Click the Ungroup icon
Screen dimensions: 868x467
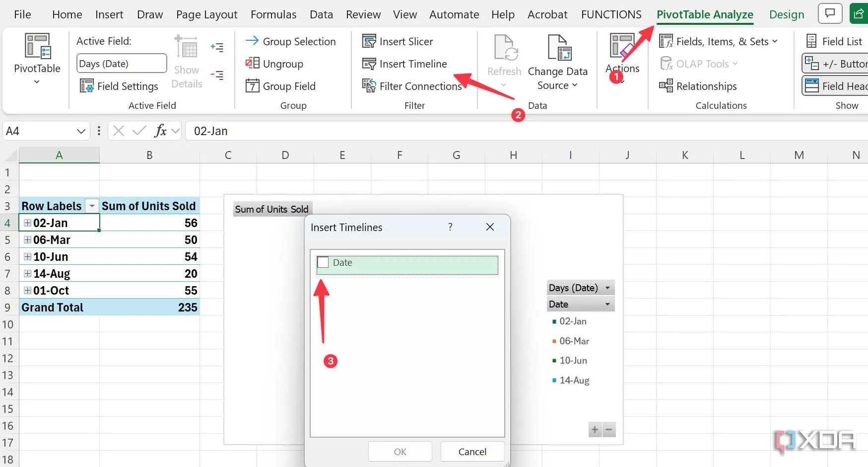tap(252, 63)
